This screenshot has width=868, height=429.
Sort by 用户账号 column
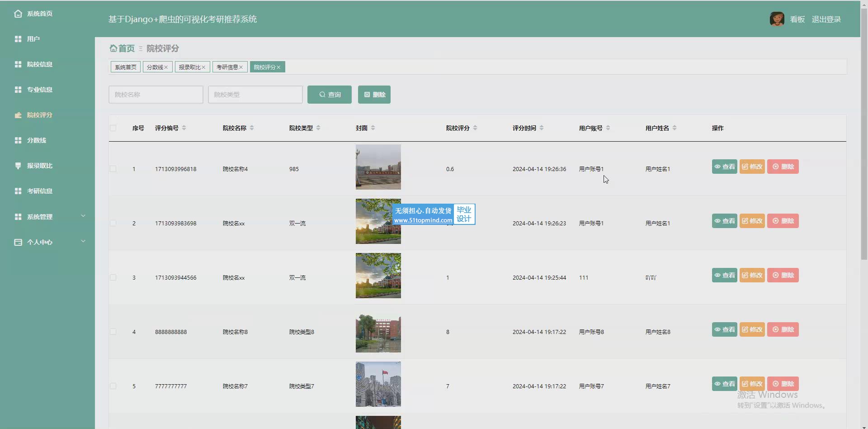point(608,128)
